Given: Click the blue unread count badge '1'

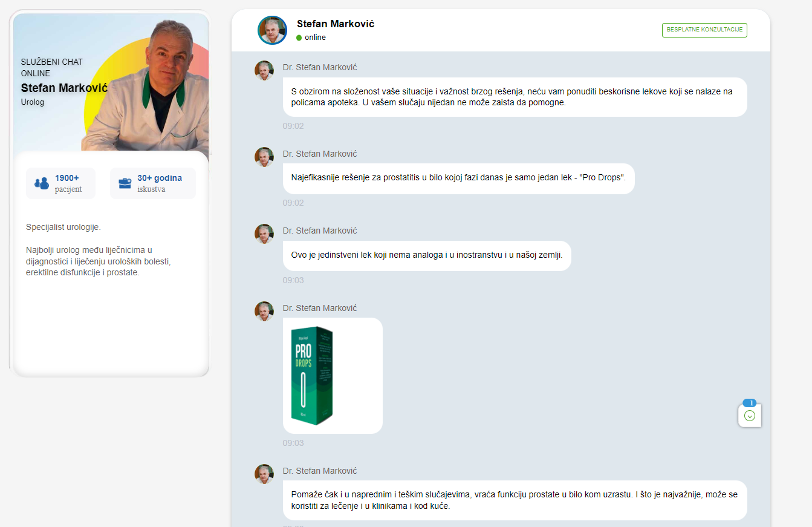Looking at the screenshot, I should 750,403.
